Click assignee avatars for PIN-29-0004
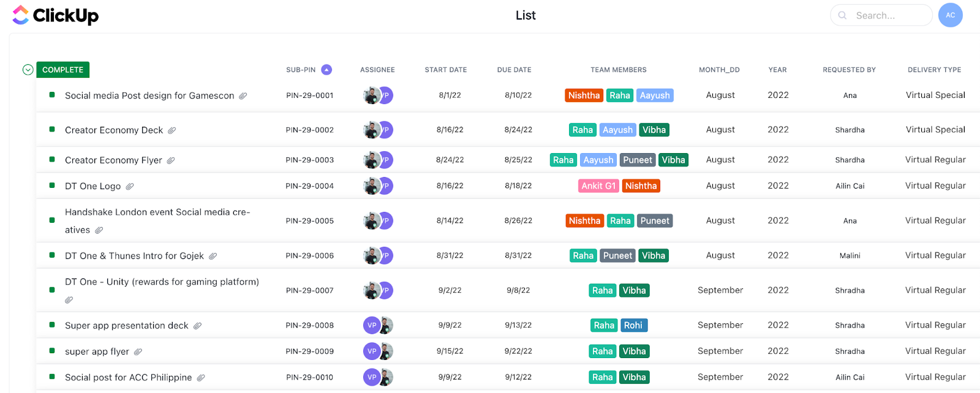Viewport: 980px width, 393px height. pyautogui.click(x=378, y=185)
